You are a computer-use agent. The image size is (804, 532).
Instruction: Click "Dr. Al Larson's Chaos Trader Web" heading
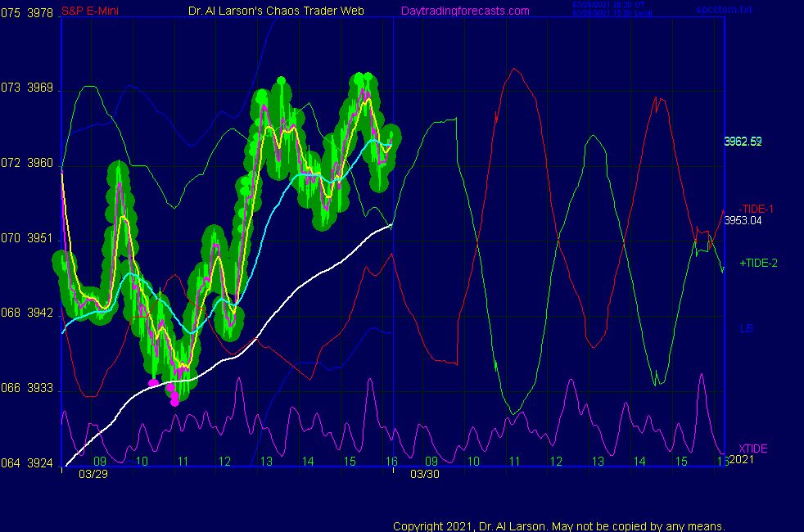click(276, 11)
